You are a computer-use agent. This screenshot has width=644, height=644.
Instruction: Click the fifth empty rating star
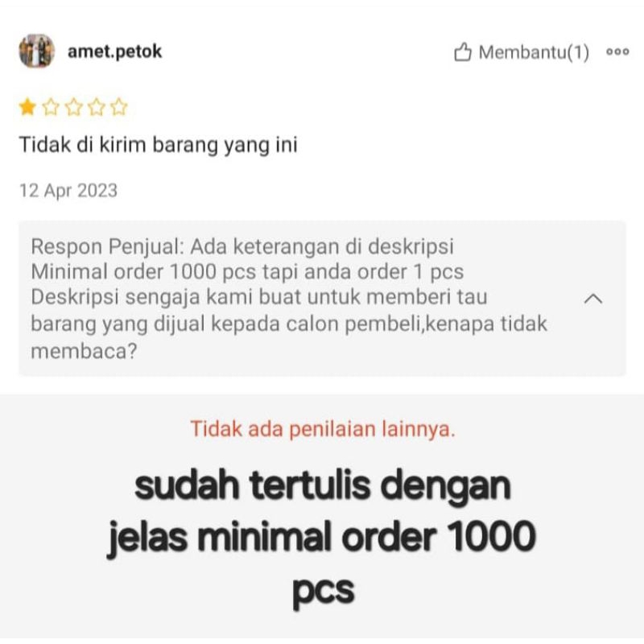pyautogui.click(x=118, y=107)
